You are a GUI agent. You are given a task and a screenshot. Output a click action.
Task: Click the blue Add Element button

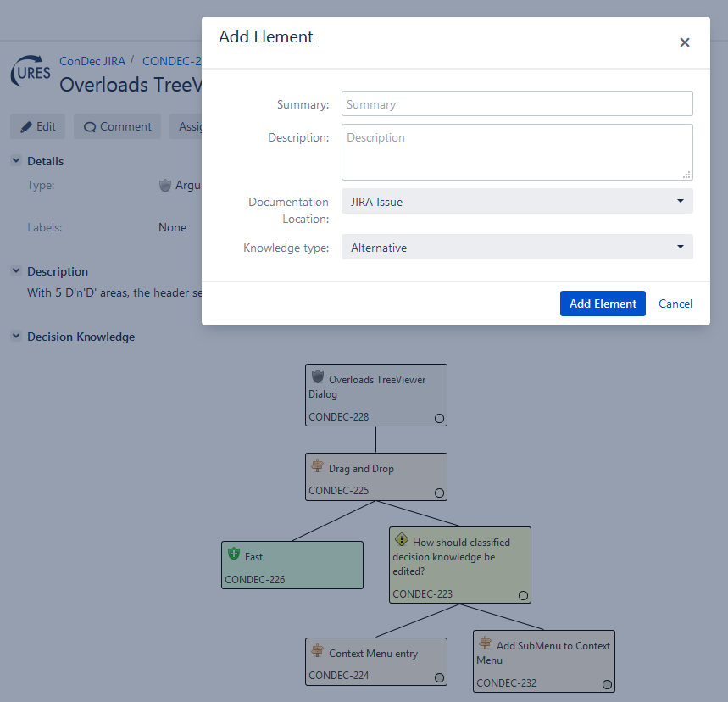click(603, 304)
